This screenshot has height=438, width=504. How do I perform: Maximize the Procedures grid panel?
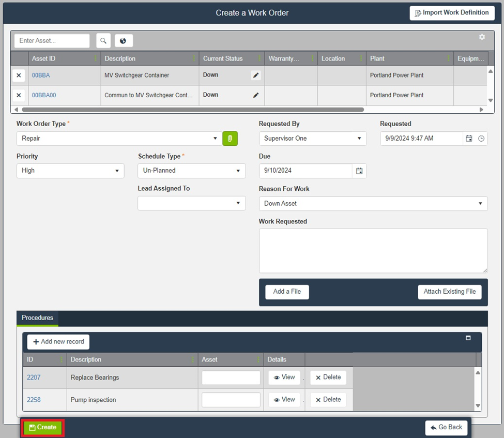(x=468, y=338)
